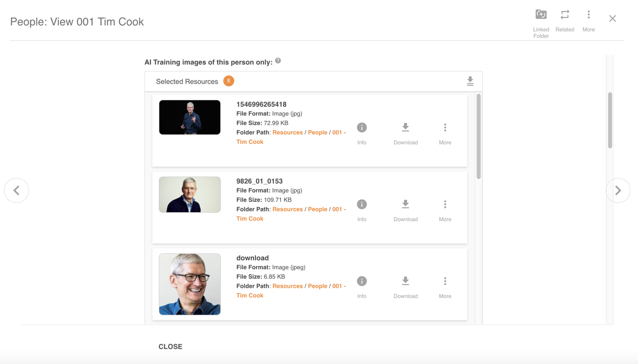Show info for image 9826_01_0153
Screen dimensions: 638x364
coord(362,205)
